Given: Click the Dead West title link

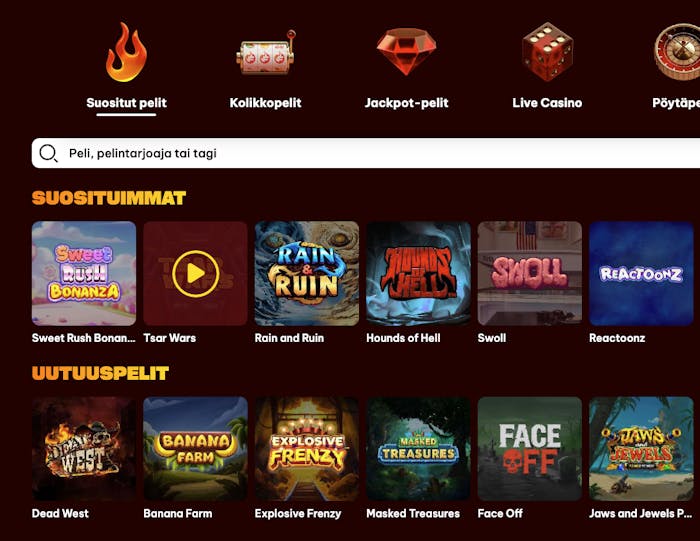Looking at the screenshot, I should (60, 513).
